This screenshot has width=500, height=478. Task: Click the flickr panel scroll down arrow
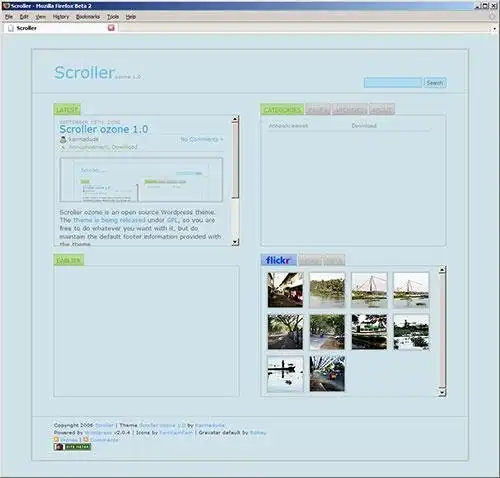pyautogui.click(x=442, y=393)
